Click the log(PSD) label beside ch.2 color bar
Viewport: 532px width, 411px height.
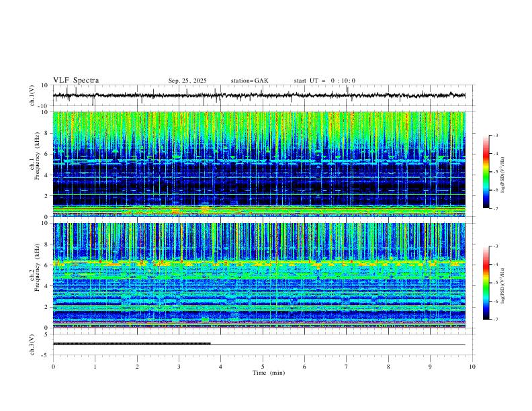pos(503,286)
